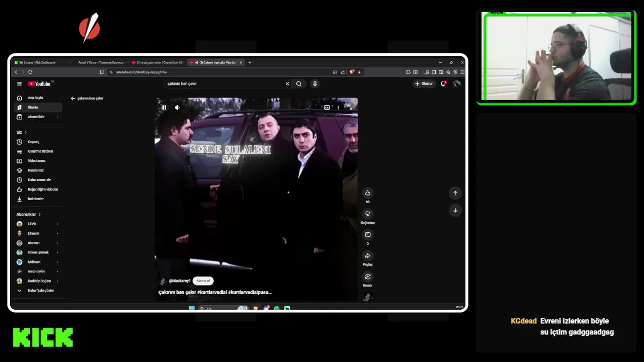Switch to the Farazi V Kayra browser tab

[x=99, y=62]
